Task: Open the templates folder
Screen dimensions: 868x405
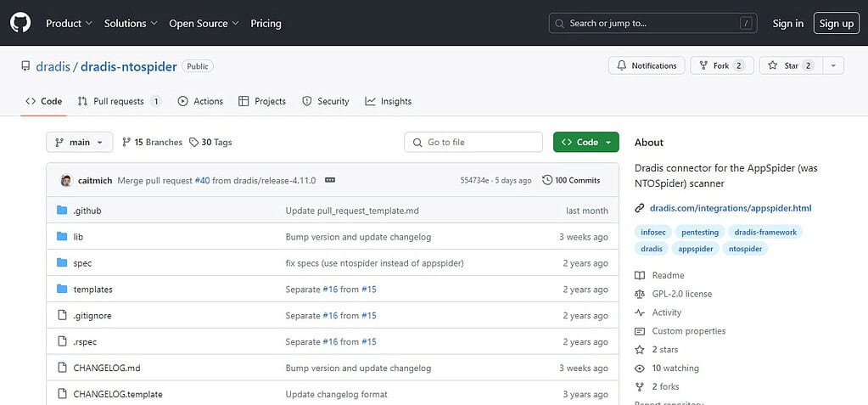Action: (93, 290)
